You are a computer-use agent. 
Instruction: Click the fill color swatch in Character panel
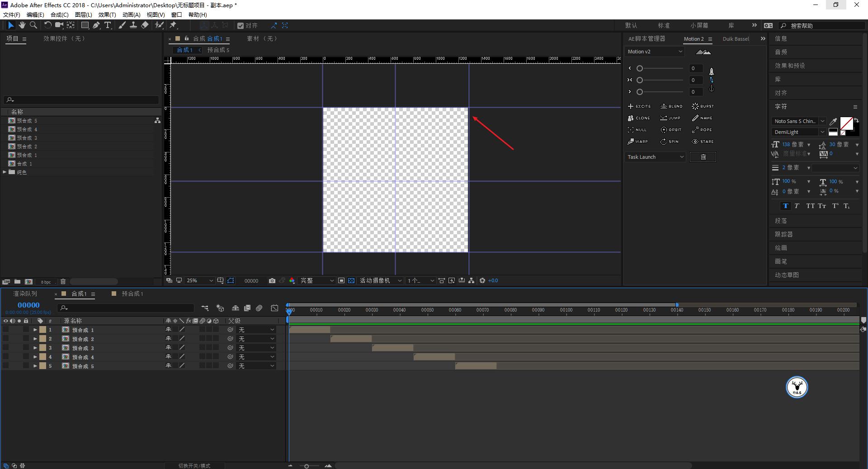click(x=846, y=123)
